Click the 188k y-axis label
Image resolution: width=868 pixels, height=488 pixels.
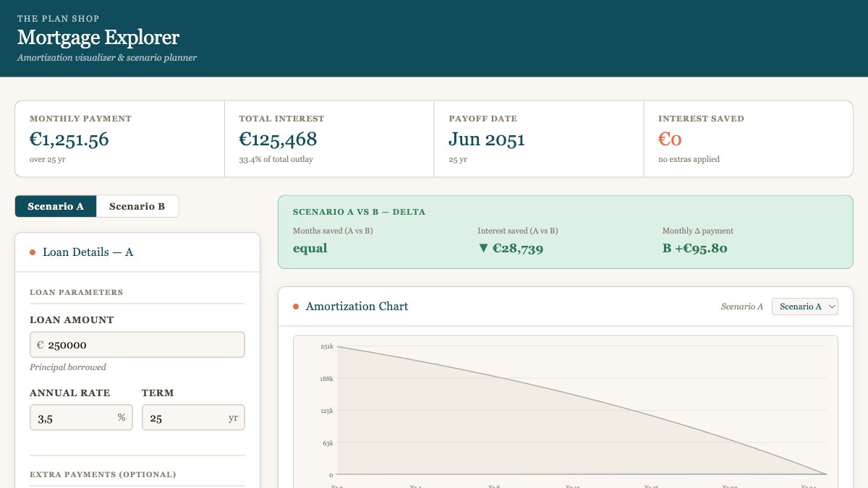pyautogui.click(x=326, y=379)
